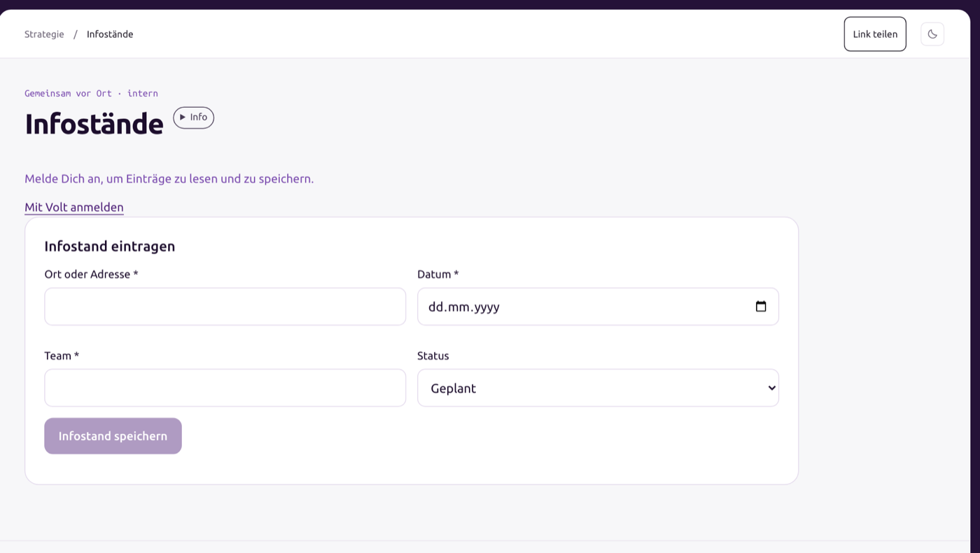Open the date picker calendar icon
This screenshot has height=553, width=980.
tap(761, 307)
